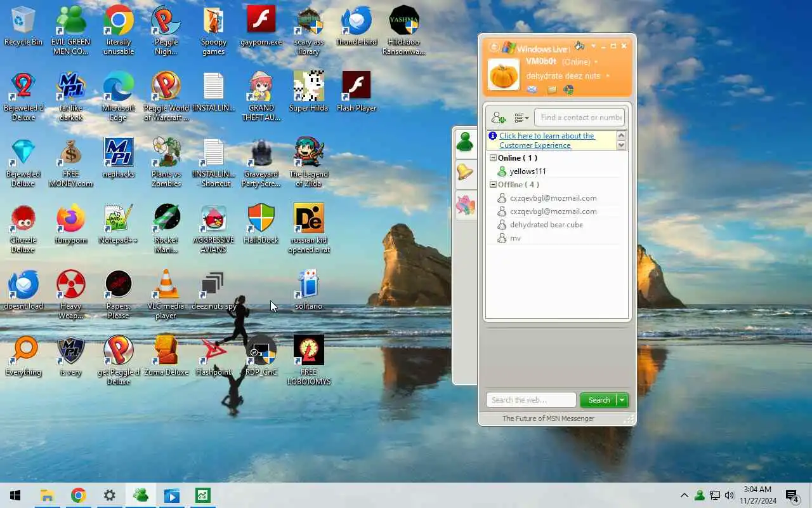Click the info bar scroll up arrow

[621, 136]
